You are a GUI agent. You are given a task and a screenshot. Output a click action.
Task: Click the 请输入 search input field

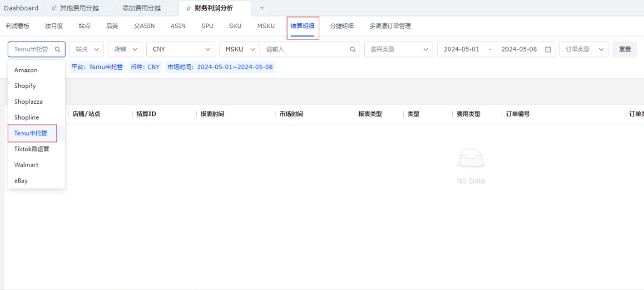tap(310, 49)
